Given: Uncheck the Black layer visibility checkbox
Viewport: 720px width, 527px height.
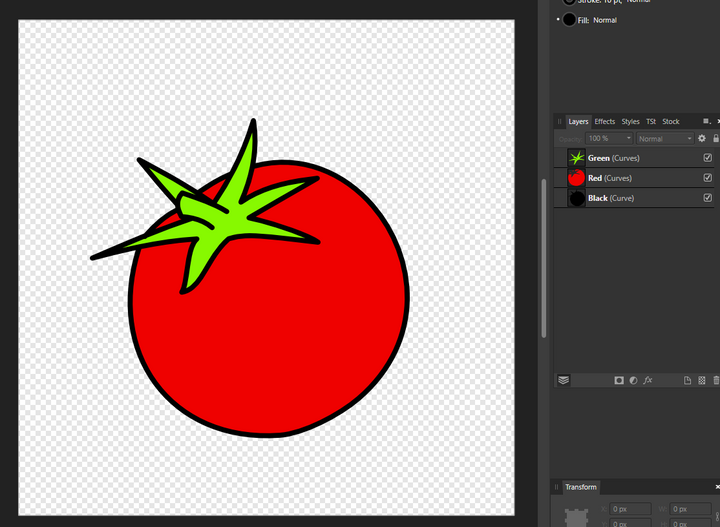Looking at the screenshot, I should click(x=708, y=198).
